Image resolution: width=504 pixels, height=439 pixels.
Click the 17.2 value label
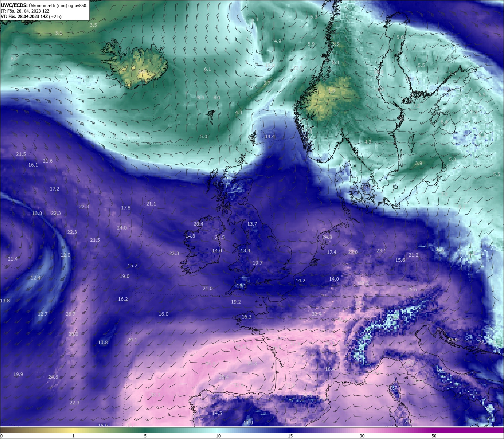(54, 189)
